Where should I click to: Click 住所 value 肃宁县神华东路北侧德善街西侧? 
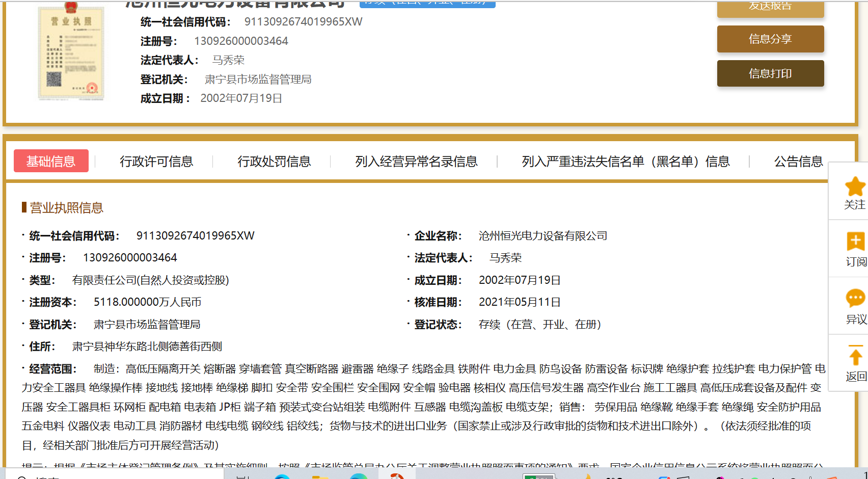pyautogui.click(x=147, y=347)
